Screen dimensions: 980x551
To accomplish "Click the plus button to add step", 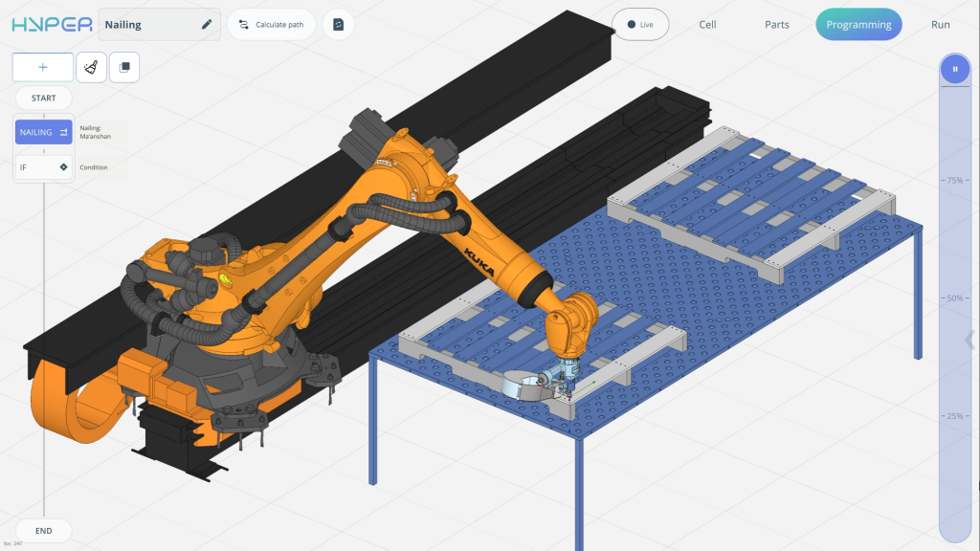I will pyautogui.click(x=42, y=67).
